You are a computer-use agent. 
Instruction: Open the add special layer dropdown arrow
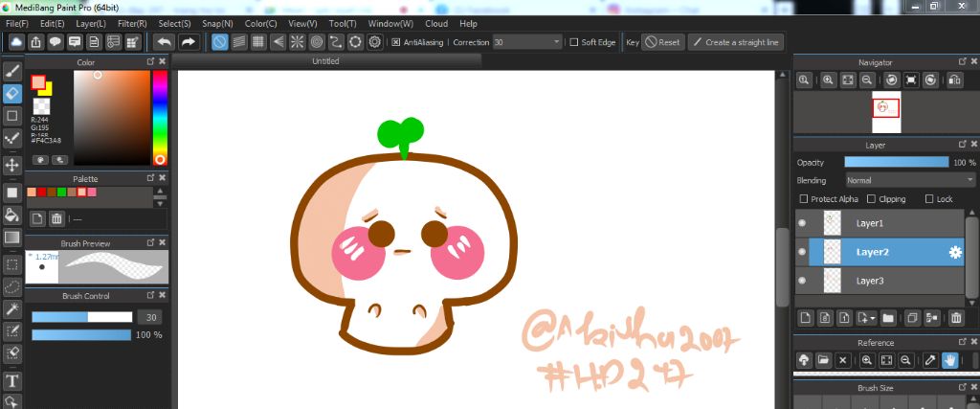click(873, 318)
